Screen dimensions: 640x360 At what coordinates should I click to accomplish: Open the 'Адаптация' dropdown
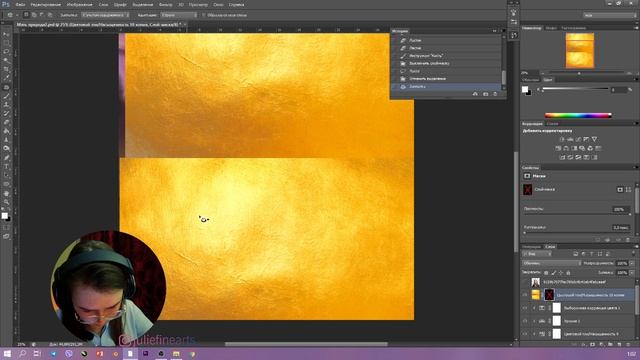178,15
